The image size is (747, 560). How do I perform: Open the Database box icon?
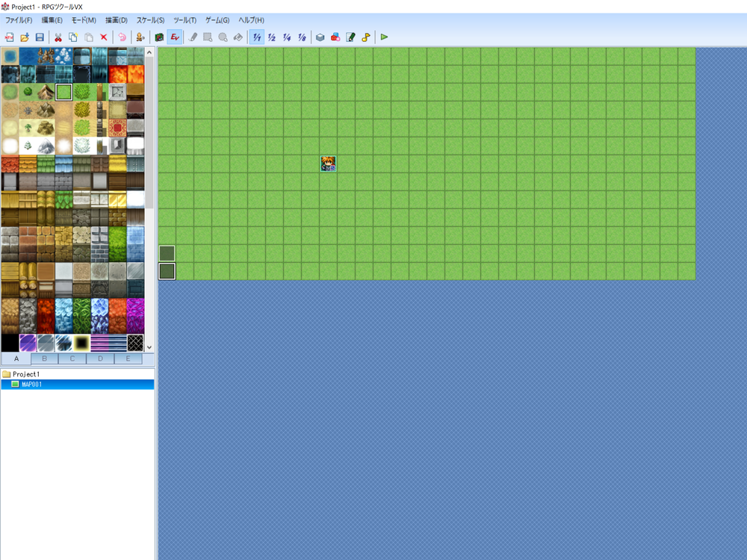320,37
